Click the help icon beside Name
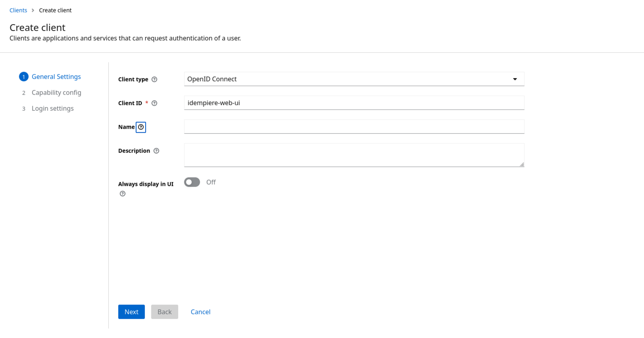 [x=141, y=127]
